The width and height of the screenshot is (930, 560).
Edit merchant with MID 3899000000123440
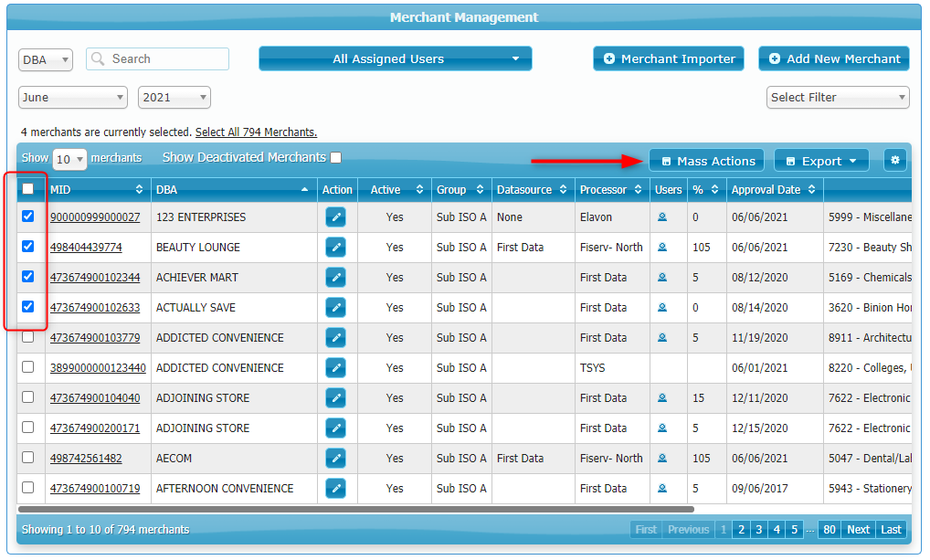(x=335, y=368)
